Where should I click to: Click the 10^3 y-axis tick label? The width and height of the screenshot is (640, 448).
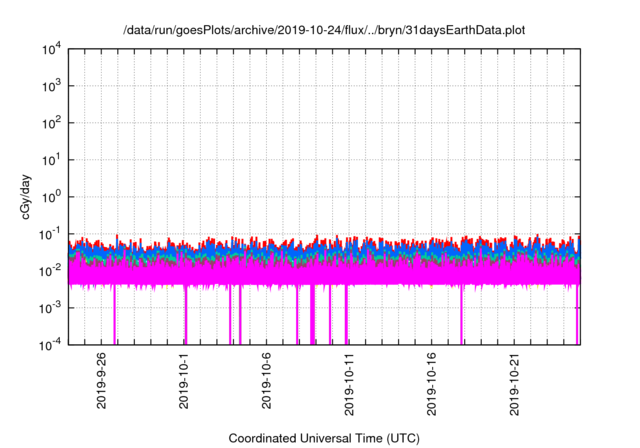52,86
